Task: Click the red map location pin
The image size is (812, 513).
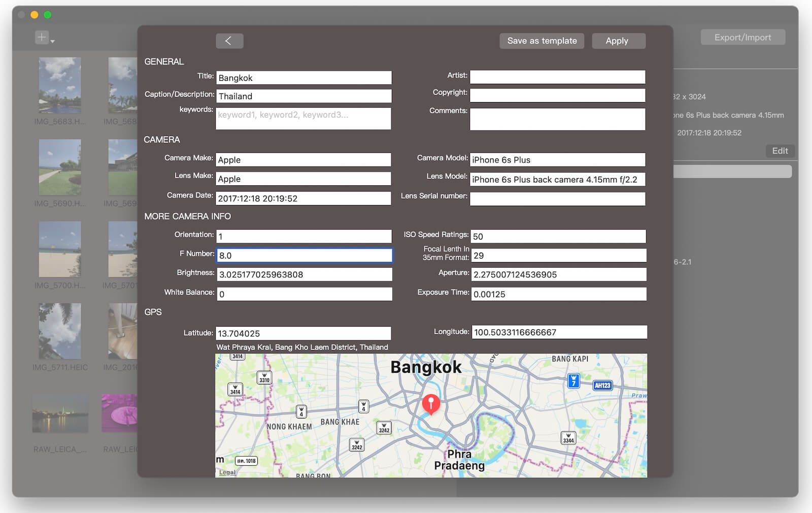Action: (431, 404)
